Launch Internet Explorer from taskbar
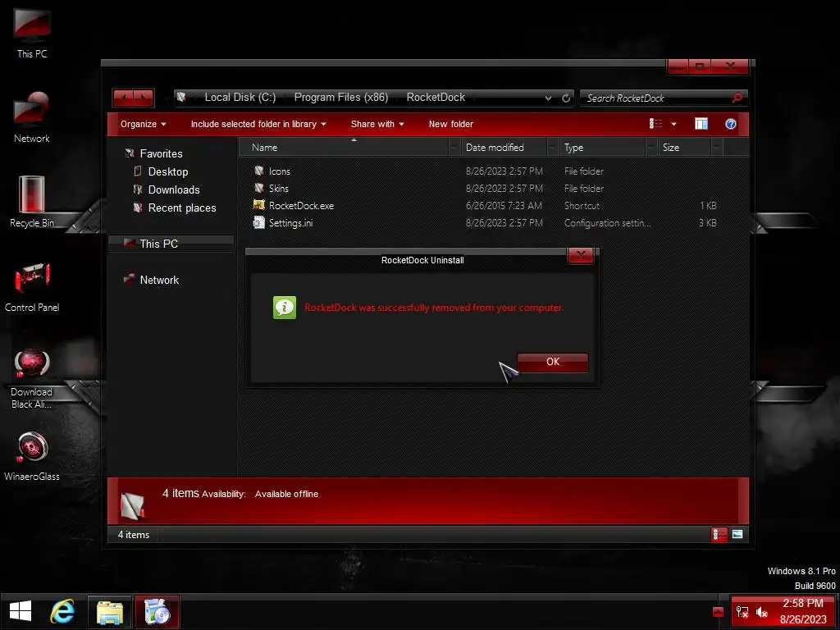Screen dimensions: 840x630 point(62,611)
